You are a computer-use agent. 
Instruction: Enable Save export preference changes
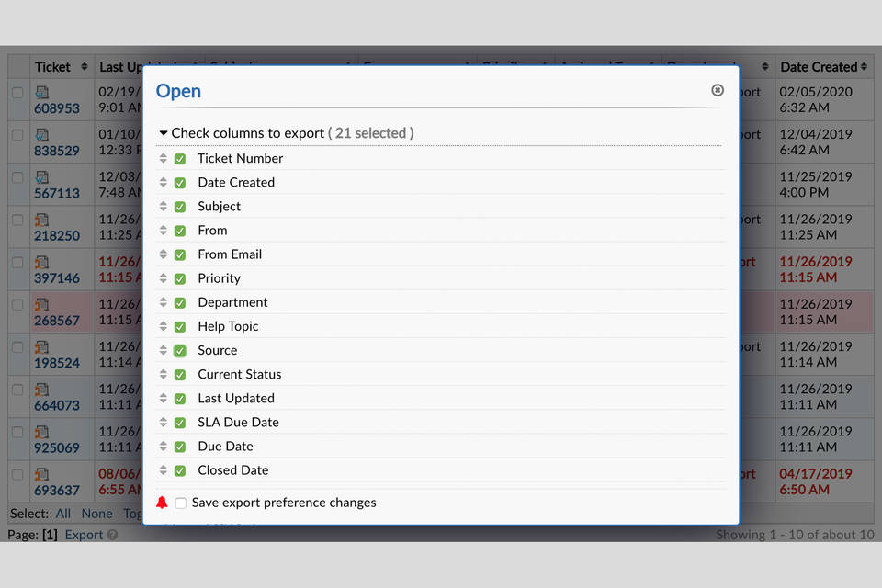tap(181, 503)
